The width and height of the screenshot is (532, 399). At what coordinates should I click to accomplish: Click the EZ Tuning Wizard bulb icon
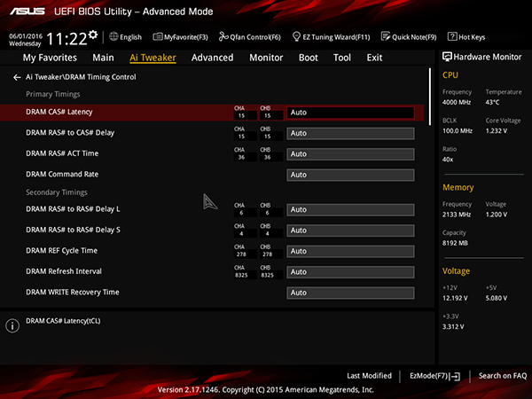click(296, 36)
